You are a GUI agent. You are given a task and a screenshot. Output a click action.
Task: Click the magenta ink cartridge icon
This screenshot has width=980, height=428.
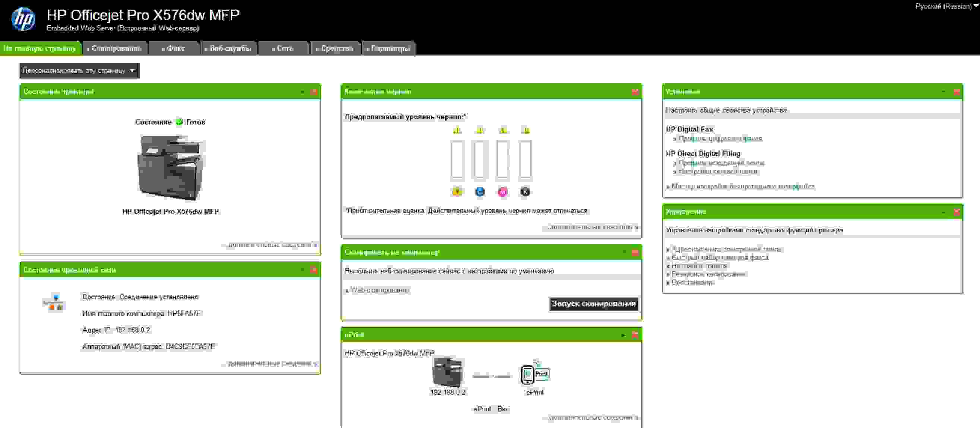(502, 191)
